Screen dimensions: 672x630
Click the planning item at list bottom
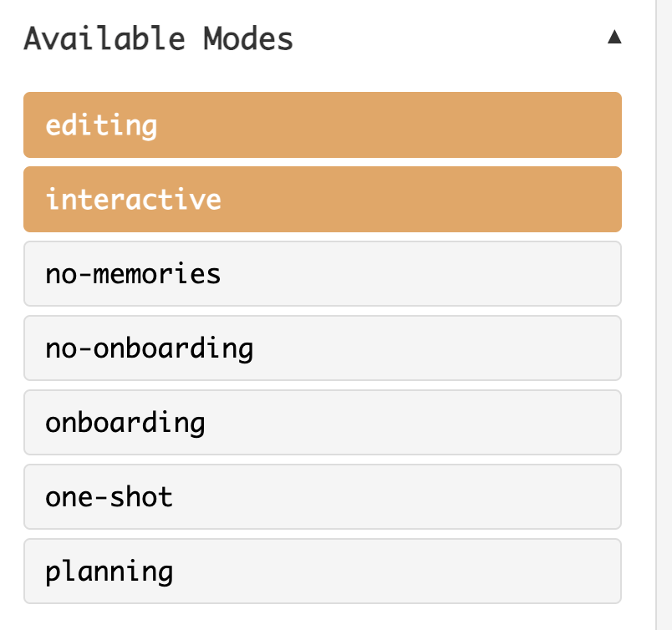coord(323,571)
